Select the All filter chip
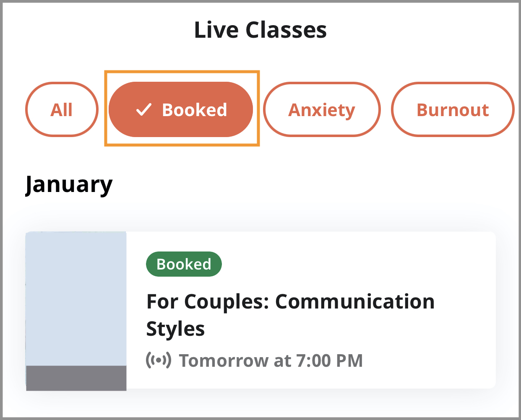 click(x=62, y=110)
